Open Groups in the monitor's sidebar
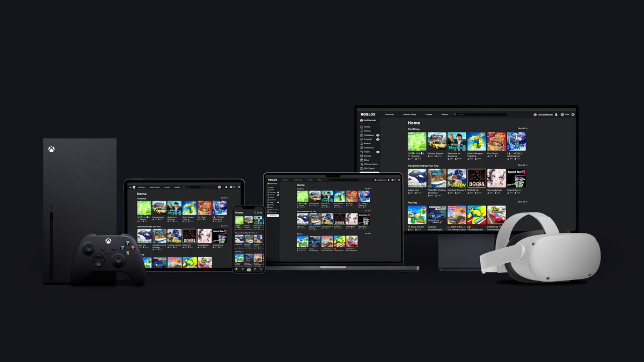This screenshot has height=362, width=644. click(x=366, y=156)
